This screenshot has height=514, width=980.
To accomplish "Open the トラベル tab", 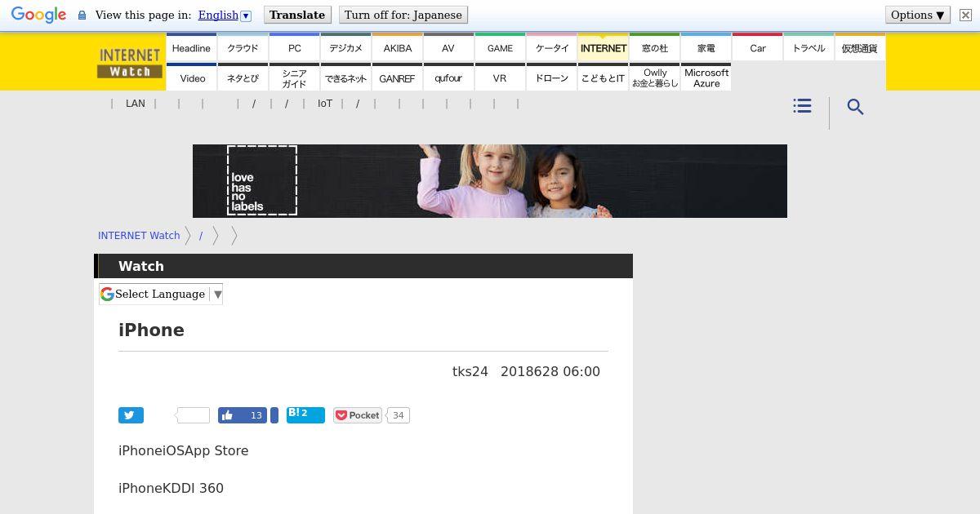I will (808, 47).
